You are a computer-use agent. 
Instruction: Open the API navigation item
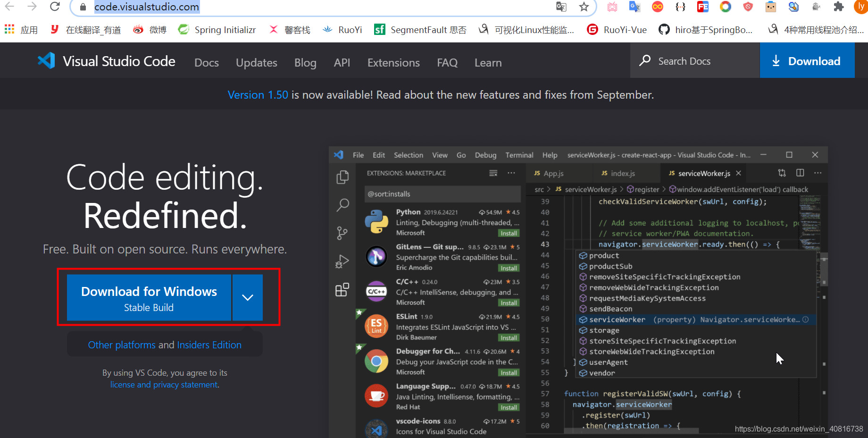coord(342,63)
